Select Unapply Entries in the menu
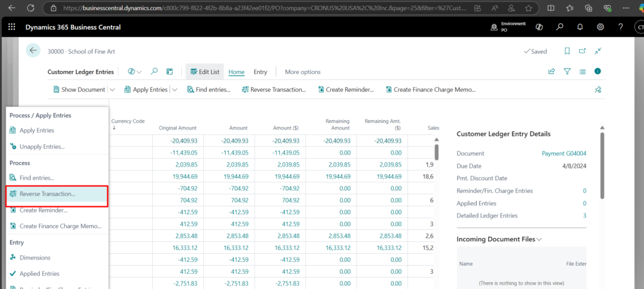 42,146
